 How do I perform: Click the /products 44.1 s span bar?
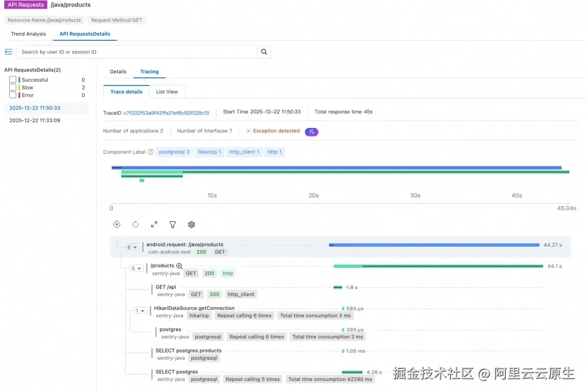(438, 266)
